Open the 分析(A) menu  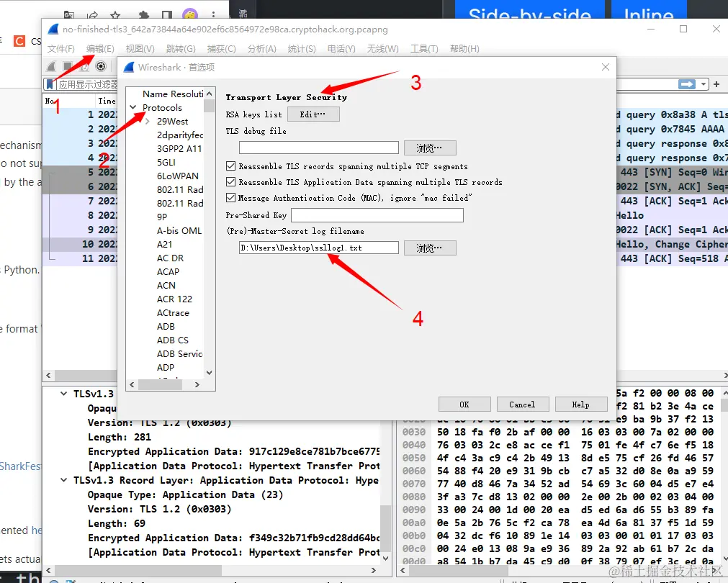coord(262,49)
